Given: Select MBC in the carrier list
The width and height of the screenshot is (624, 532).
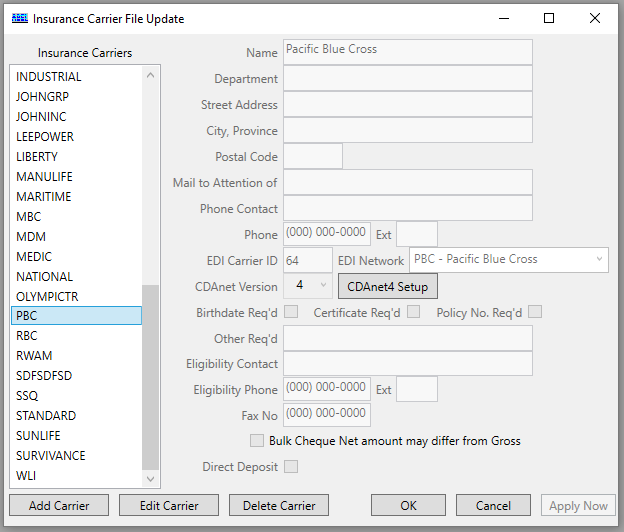Looking at the screenshot, I should [x=76, y=216].
